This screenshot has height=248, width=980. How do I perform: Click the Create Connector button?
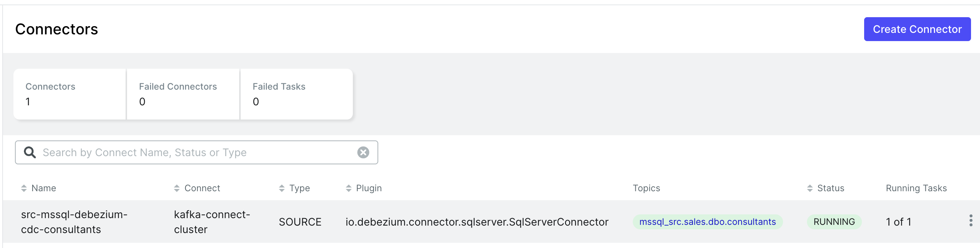[916, 29]
